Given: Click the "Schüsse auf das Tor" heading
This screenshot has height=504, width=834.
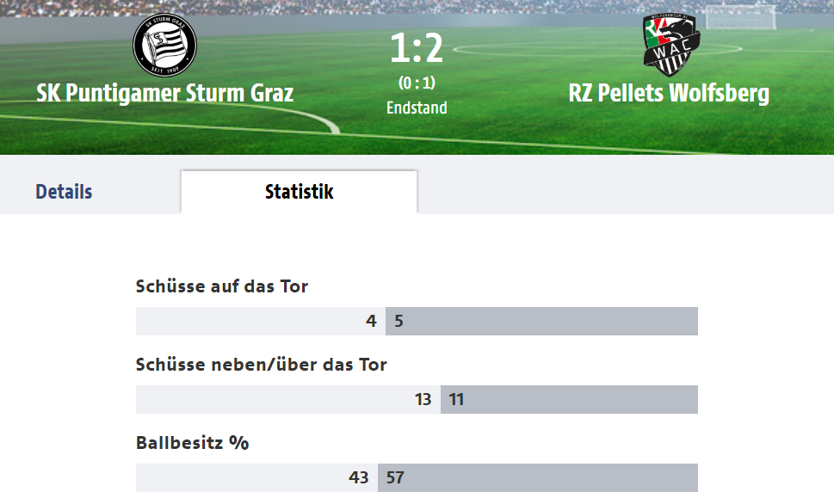Looking at the screenshot, I should coord(222,286).
